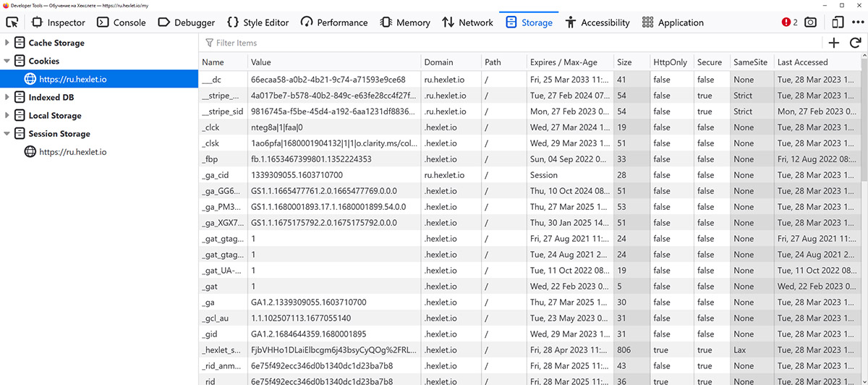The image size is (868, 385).
Task: Select the _rid_anm... cookie name
Action: [223, 366]
